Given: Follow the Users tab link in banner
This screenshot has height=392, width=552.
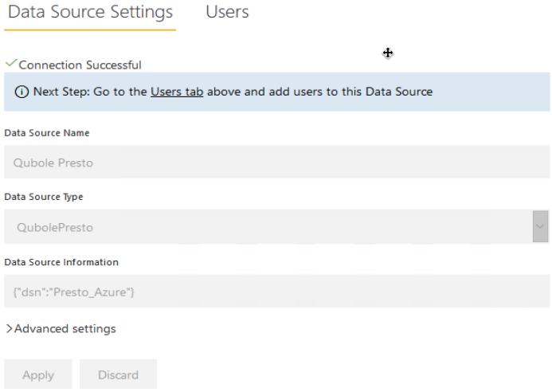Looking at the screenshot, I should pyautogui.click(x=177, y=92).
